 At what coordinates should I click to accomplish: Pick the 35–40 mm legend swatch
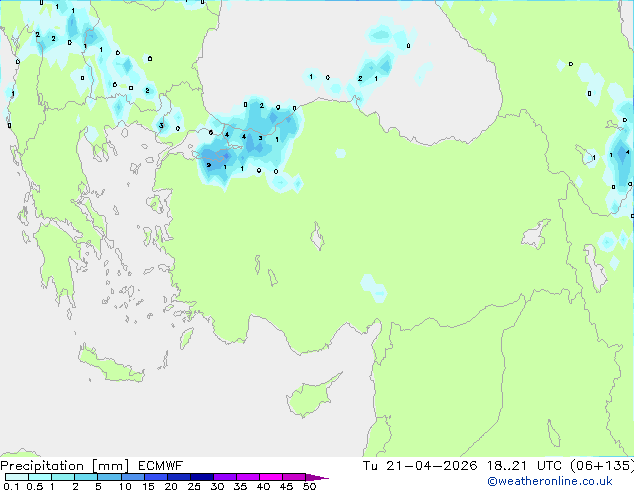(x=247, y=477)
